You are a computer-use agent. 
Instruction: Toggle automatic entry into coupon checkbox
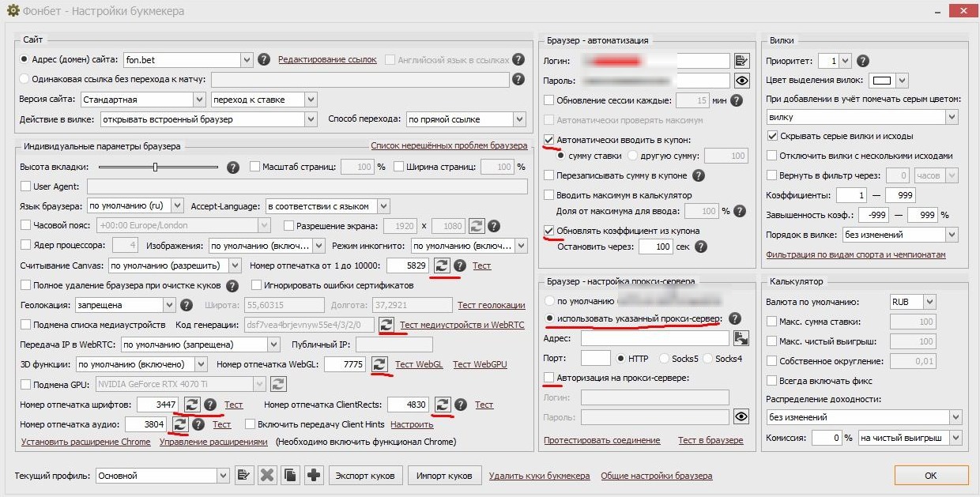click(x=549, y=140)
